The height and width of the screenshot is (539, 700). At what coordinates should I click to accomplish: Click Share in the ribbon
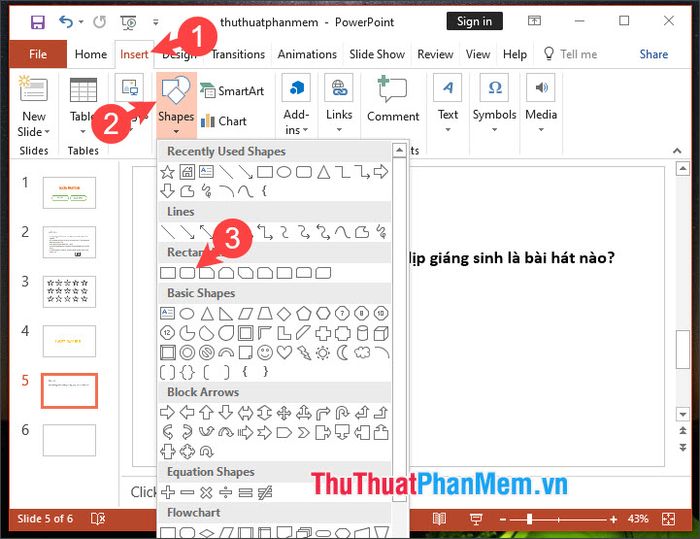point(654,54)
